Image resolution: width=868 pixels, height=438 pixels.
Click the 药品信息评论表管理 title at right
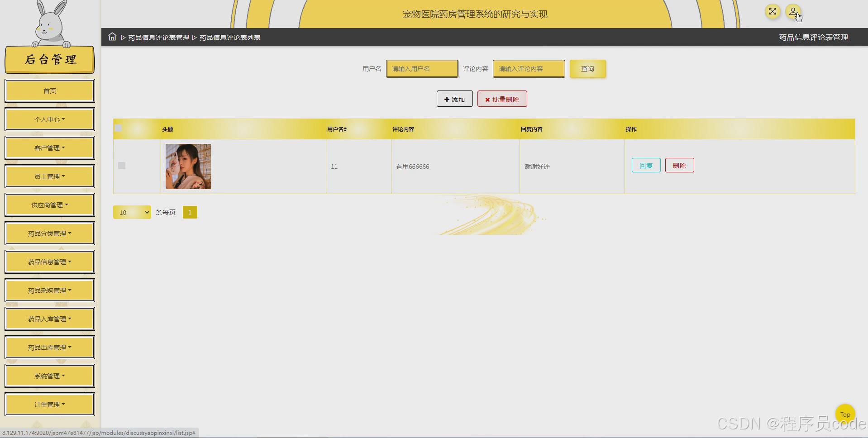[x=814, y=38]
